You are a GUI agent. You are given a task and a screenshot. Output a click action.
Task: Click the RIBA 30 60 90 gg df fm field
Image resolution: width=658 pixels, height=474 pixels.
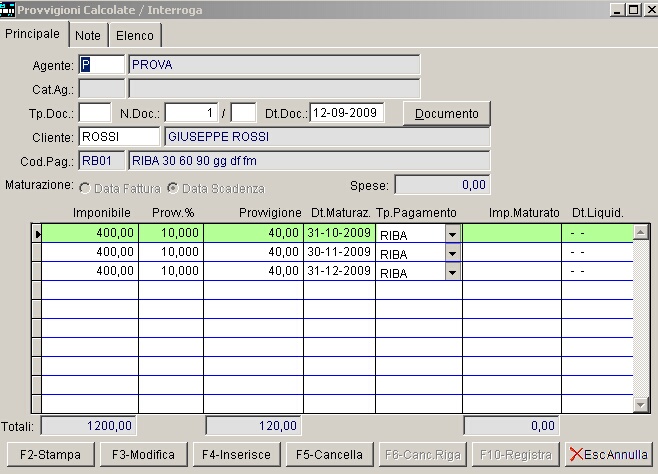[x=309, y=161]
